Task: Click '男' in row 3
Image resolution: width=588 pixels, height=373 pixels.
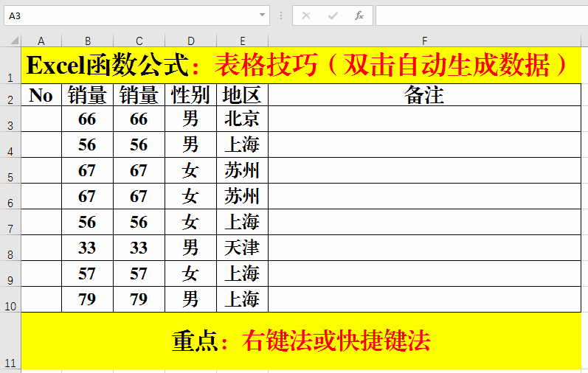Action: click(x=191, y=119)
